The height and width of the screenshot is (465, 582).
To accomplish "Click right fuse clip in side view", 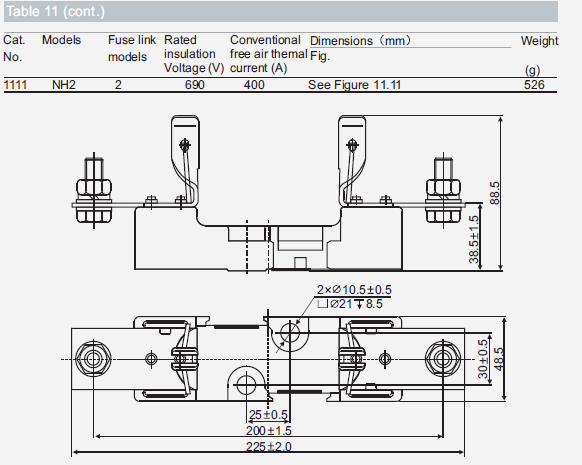I will (x=352, y=160).
